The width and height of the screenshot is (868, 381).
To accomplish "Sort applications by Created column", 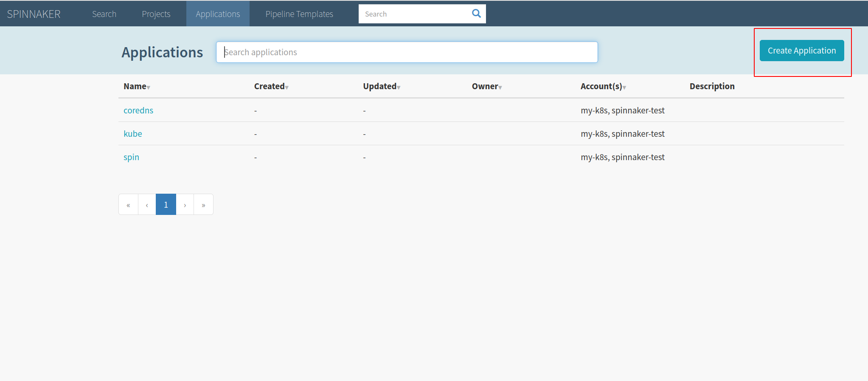I will point(271,86).
